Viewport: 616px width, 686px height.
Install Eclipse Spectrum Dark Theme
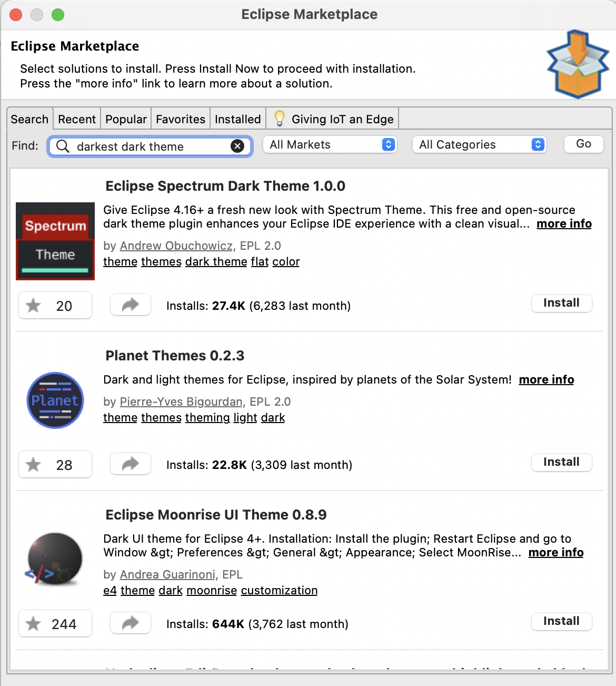coord(561,303)
